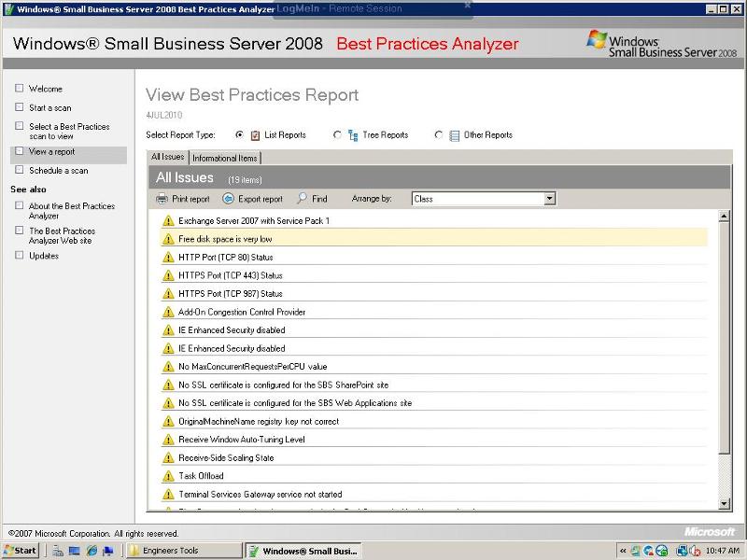Viewport: 747px width, 560px height.
Task: Show hidden tray icons with chevron
Action: pyautogui.click(x=622, y=551)
